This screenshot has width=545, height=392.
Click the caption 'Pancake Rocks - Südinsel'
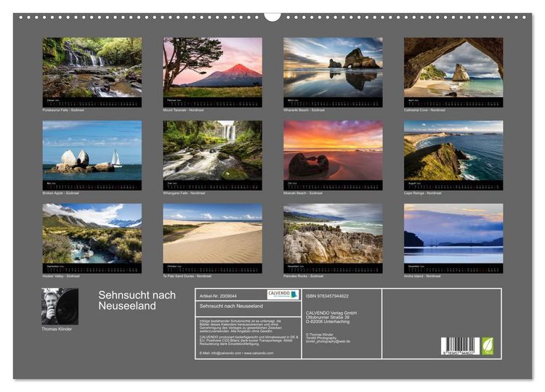click(x=303, y=276)
